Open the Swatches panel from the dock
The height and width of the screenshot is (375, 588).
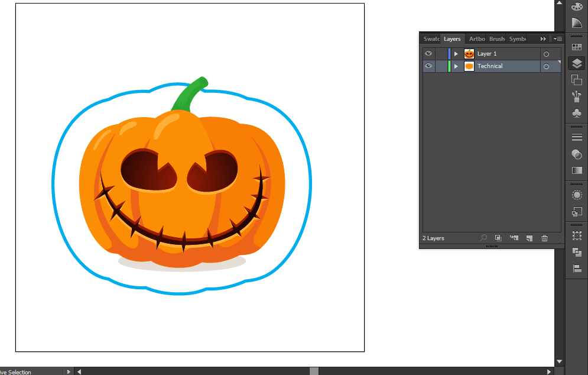coord(577,47)
